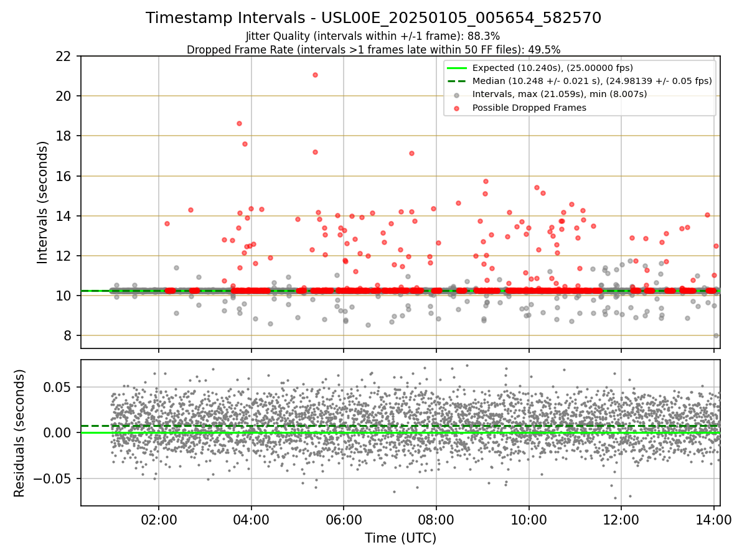Click the highest red dropped-frame point near 21 seconds
The width and height of the screenshot is (747, 560).
pos(315,75)
